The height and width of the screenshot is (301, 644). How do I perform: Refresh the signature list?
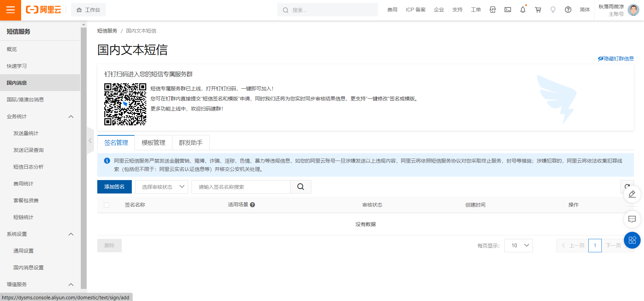627,186
